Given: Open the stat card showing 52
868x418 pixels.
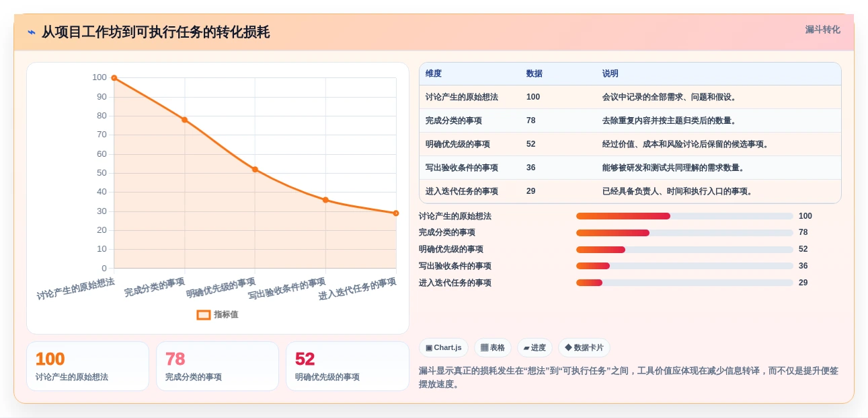Looking at the screenshot, I should coord(348,366).
